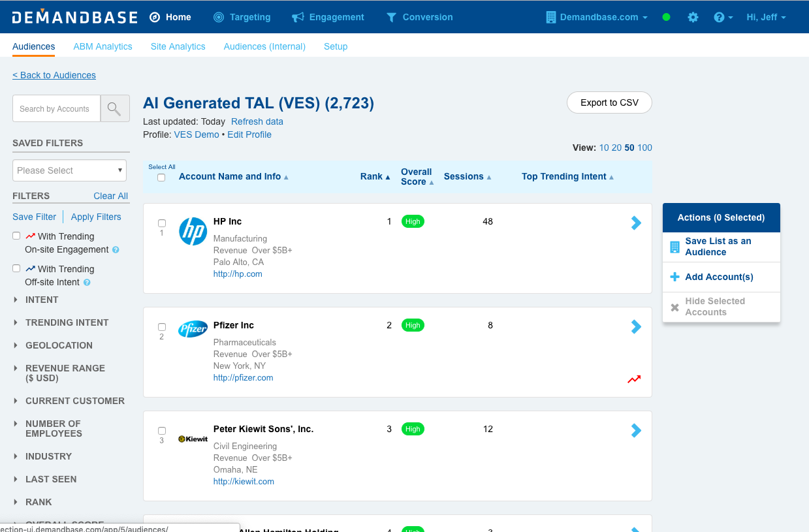Switch to the ABM Analytics tab
Screen dimensions: 809x532
coord(103,46)
